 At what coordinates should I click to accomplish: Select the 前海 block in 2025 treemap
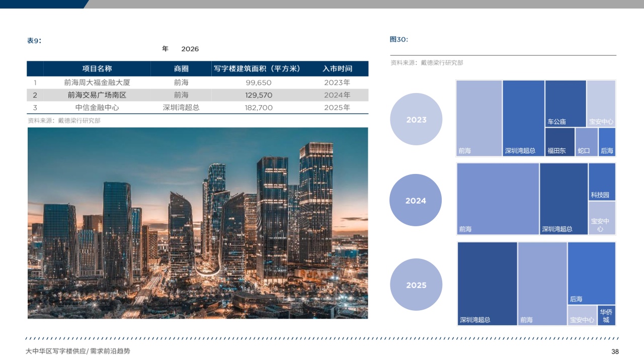542,284
